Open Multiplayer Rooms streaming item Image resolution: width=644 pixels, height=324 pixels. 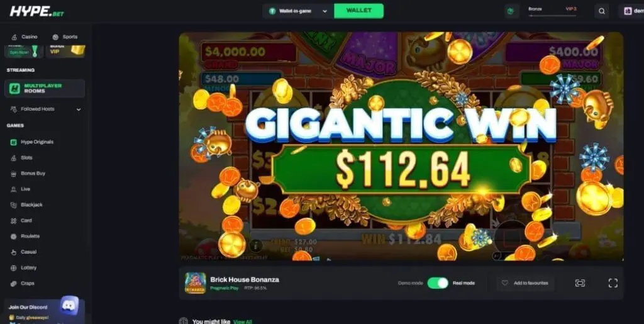pyautogui.click(x=45, y=88)
